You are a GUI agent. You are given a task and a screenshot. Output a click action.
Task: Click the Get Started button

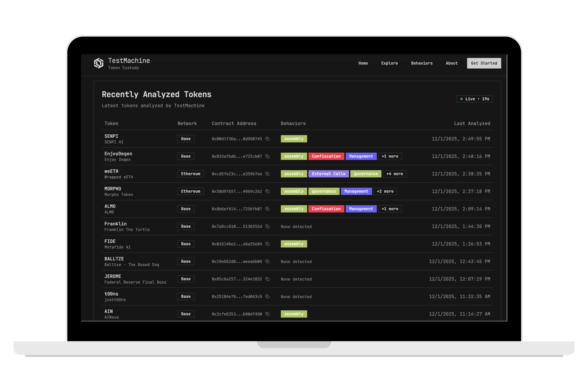(x=484, y=63)
